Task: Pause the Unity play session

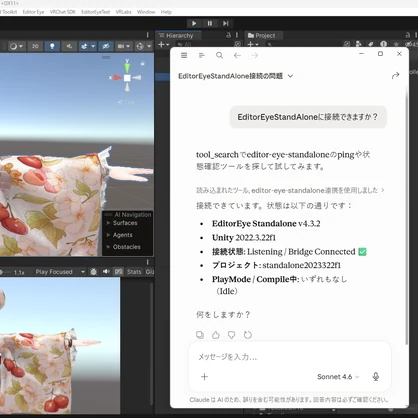Action: click(210, 23)
